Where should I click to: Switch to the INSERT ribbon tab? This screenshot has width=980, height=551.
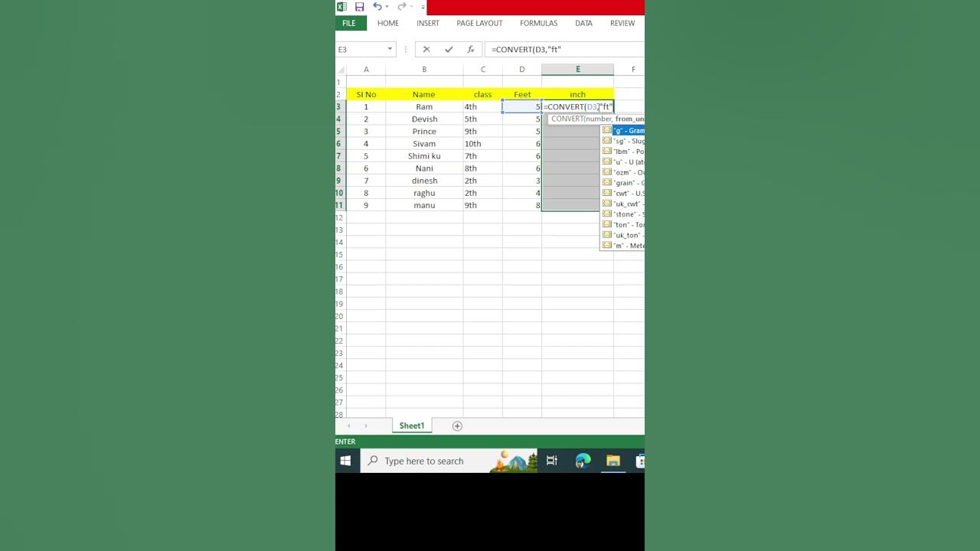tap(428, 24)
